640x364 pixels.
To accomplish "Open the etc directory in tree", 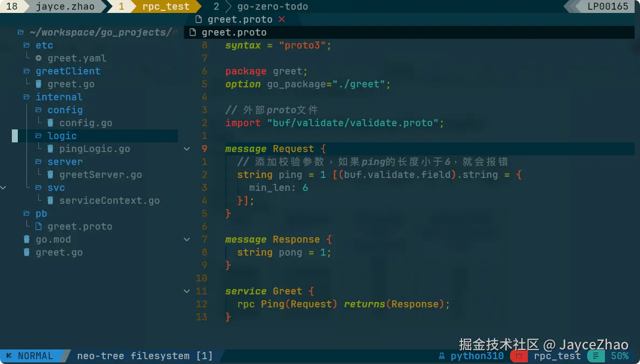I will 44,45.
